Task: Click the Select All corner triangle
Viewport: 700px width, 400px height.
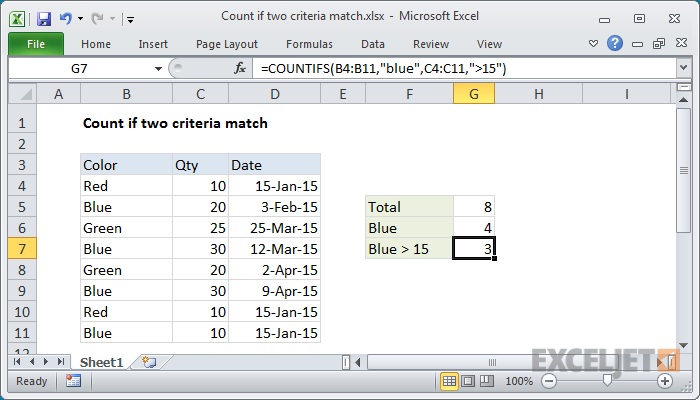Action: 22,94
